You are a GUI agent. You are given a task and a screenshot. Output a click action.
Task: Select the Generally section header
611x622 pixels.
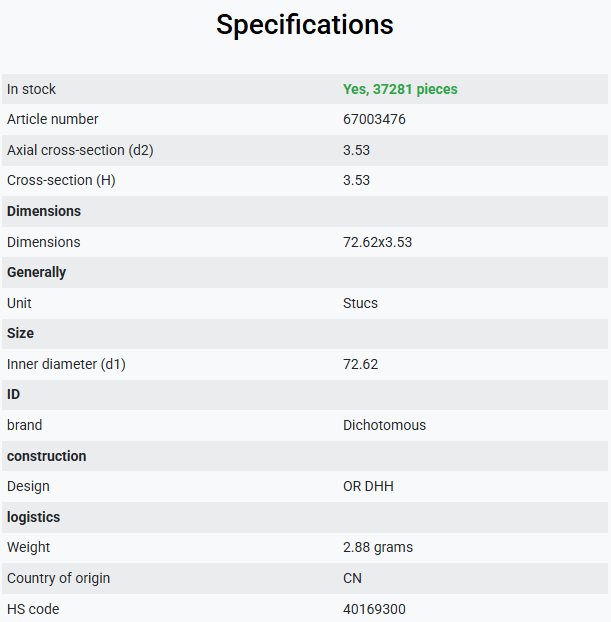(37, 273)
